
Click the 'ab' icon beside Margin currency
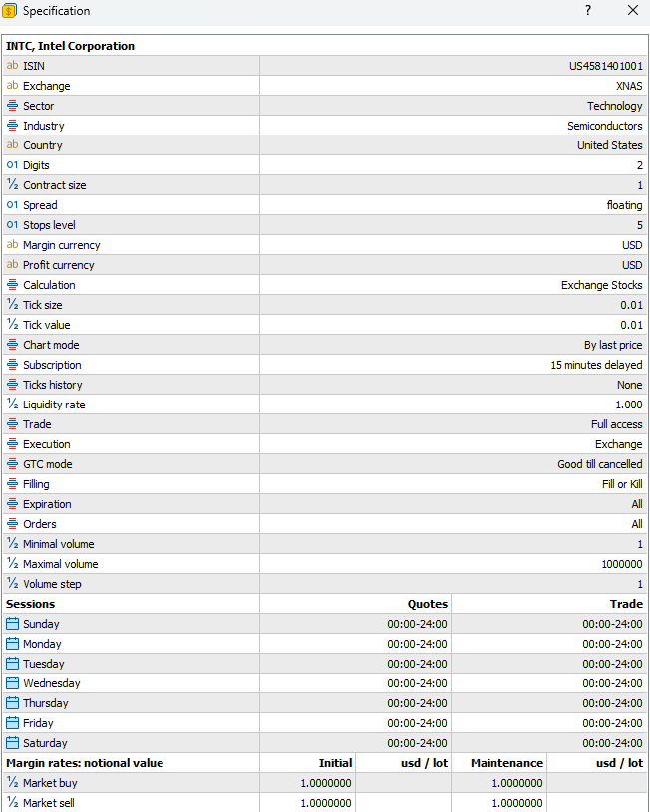(x=12, y=245)
